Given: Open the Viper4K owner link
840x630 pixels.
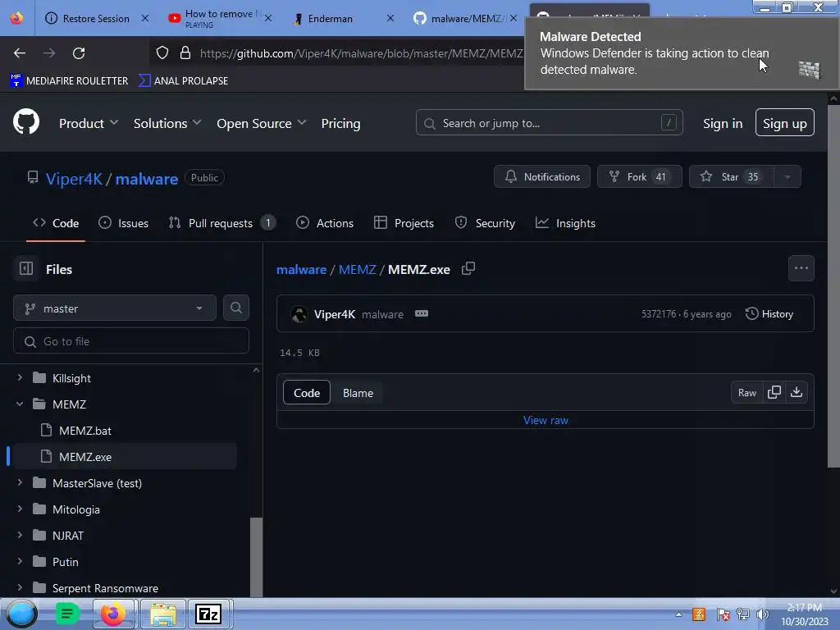Looking at the screenshot, I should coord(74,178).
